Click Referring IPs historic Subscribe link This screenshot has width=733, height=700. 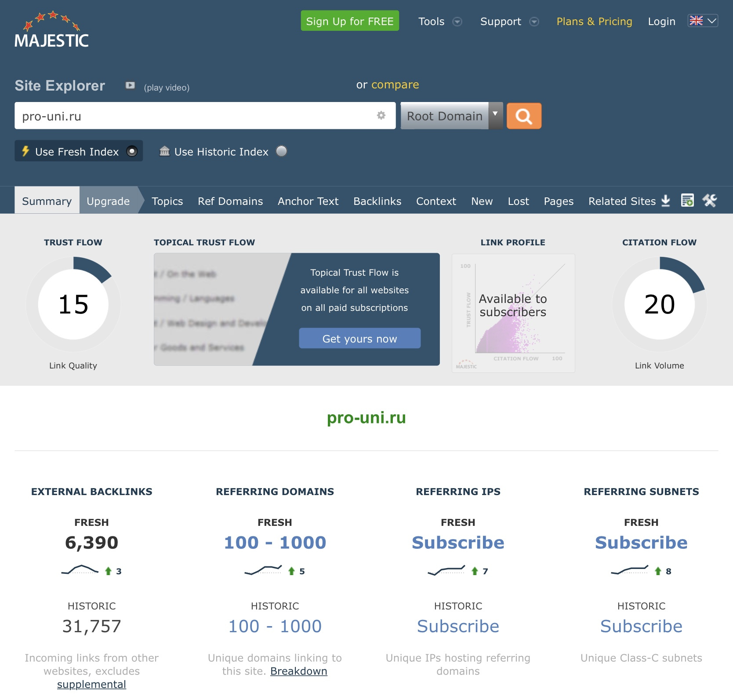point(458,626)
